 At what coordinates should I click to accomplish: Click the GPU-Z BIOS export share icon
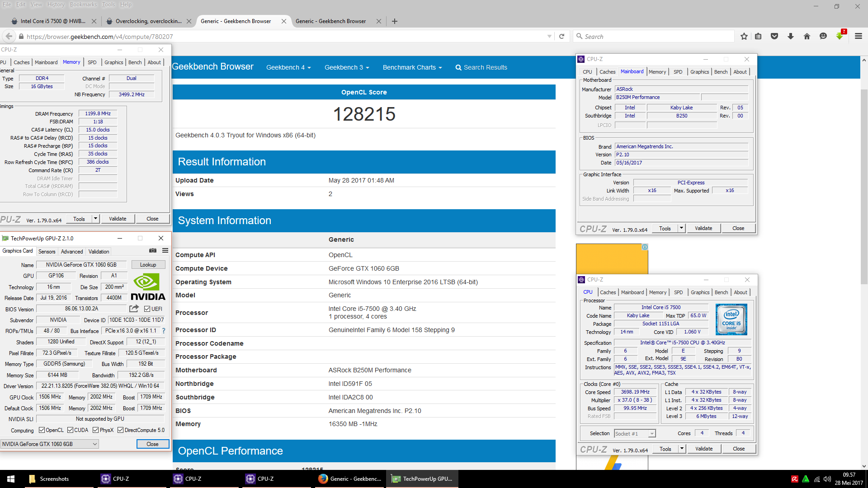coord(134,309)
